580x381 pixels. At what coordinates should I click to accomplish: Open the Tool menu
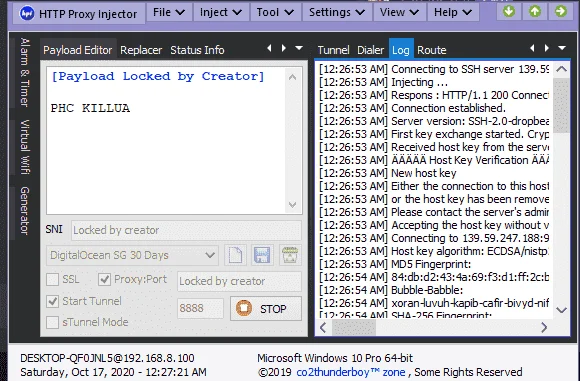coord(275,12)
